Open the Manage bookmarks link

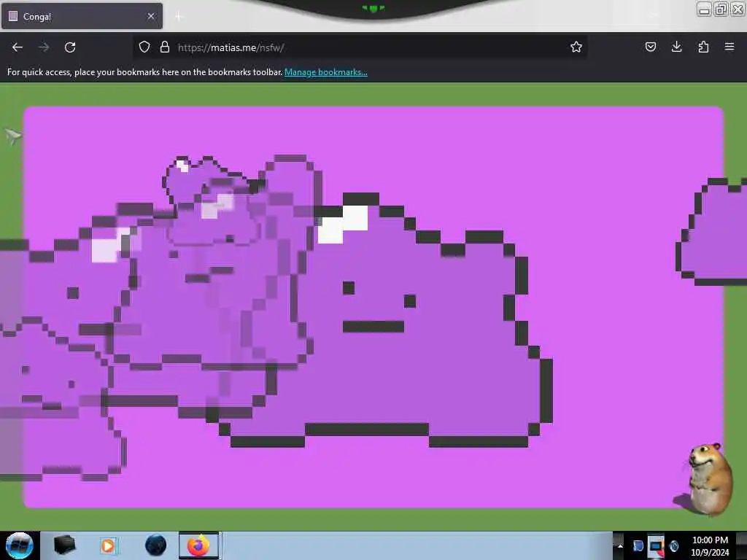coord(326,72)
